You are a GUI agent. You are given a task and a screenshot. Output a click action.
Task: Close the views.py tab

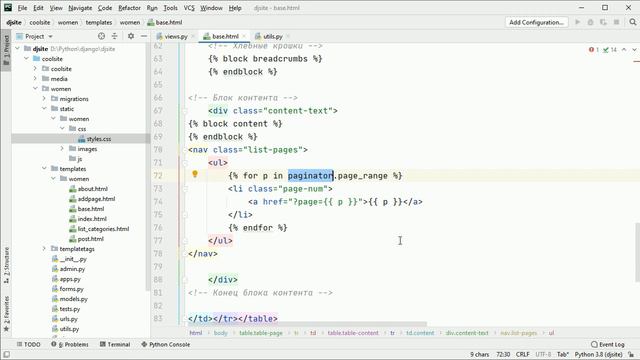[x=193, y=36]
